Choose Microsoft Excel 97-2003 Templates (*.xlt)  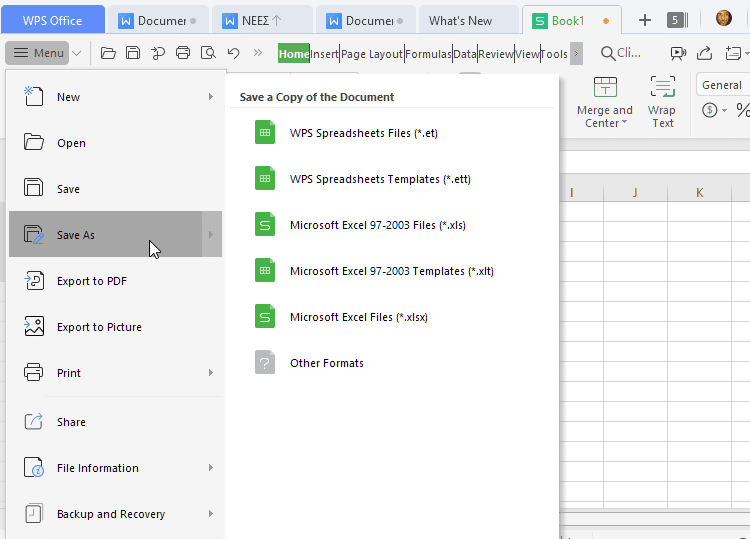coord(392,271)
